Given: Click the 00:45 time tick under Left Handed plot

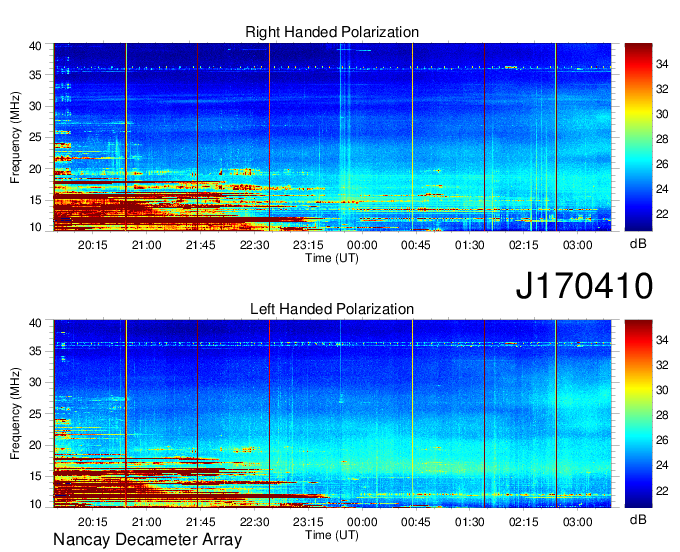Looking at the screenshot, I should coord(416,522).
